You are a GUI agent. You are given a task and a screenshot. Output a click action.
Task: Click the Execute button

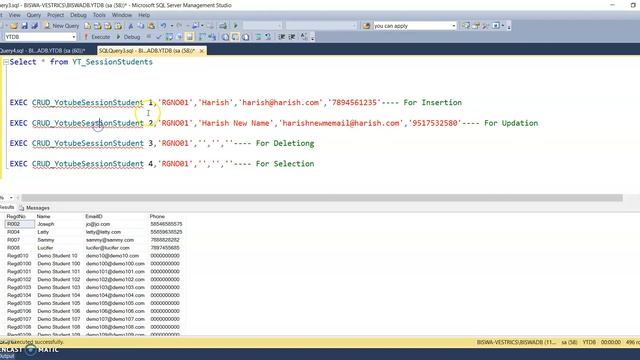(x=97, y=37)
